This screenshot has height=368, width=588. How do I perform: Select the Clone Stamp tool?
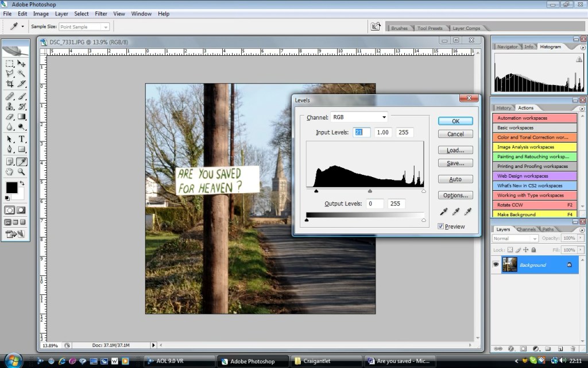(x=10, y=106)
